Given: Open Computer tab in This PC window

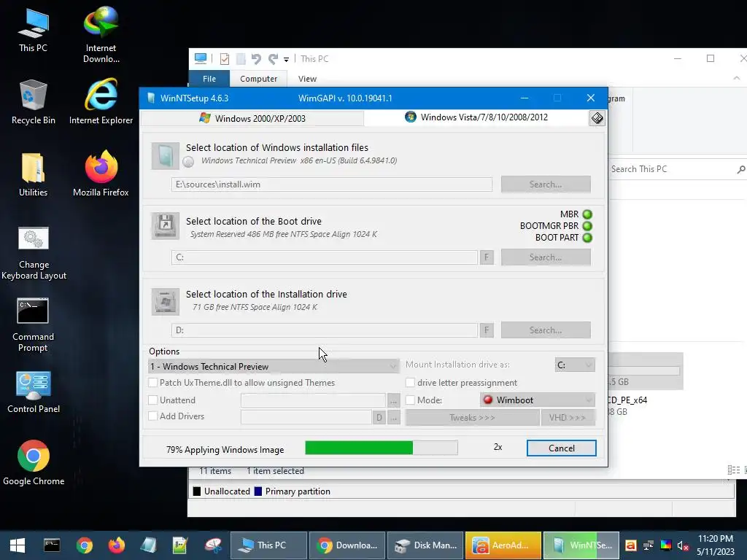Looking at the screenshot, I should [259, 79].
